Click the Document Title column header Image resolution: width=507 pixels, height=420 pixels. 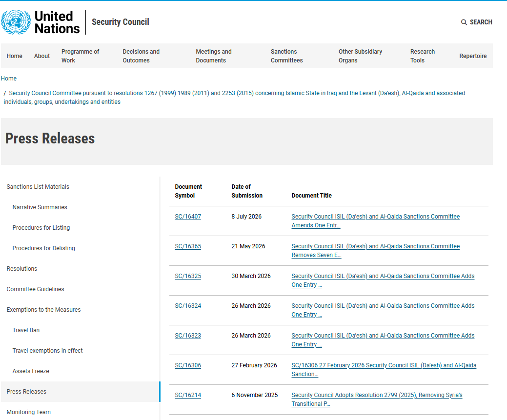[311, 196]
